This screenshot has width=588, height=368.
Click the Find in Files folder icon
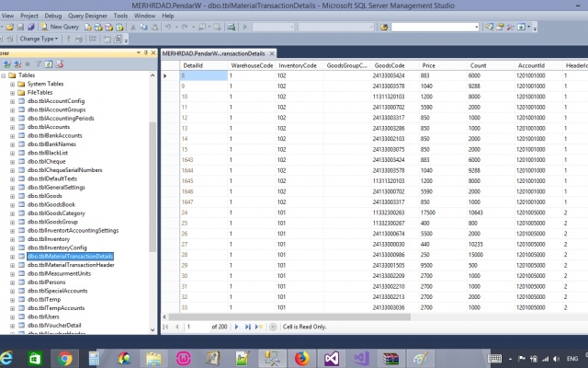click(x=384, y=27)
